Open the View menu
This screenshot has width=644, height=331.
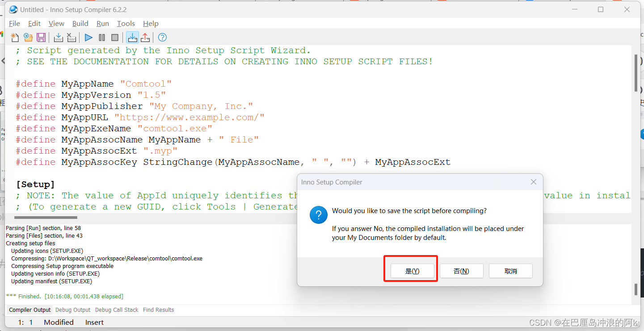[56, 24]
